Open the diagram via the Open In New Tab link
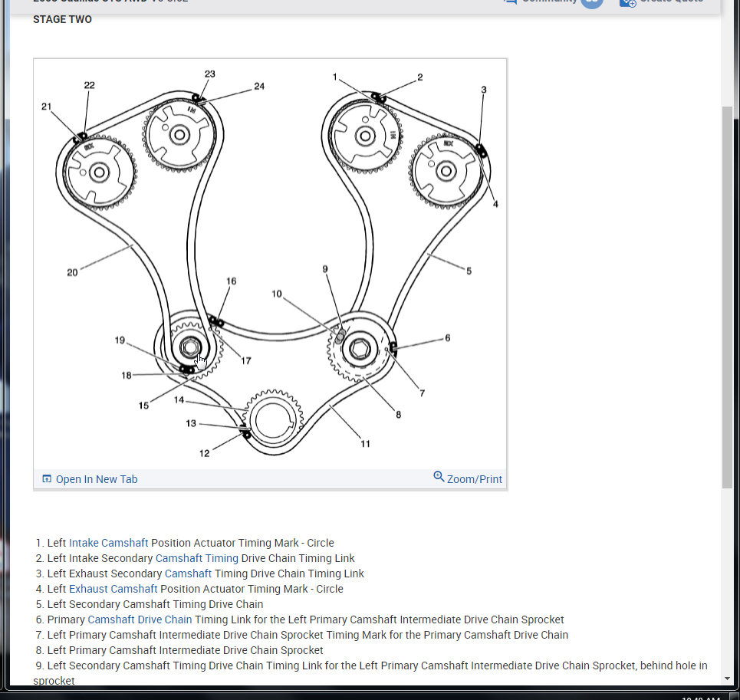This screenshot has width=740, height=700. pos(97,479)
